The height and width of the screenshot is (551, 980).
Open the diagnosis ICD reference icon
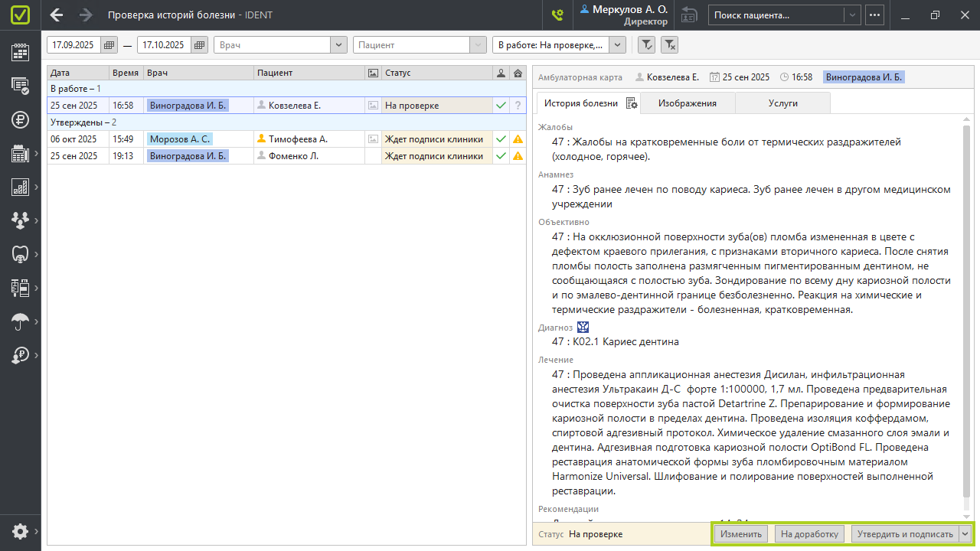point(583,328)
